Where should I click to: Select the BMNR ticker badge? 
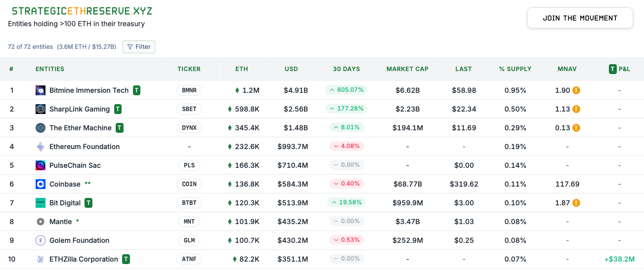point(189,90)
